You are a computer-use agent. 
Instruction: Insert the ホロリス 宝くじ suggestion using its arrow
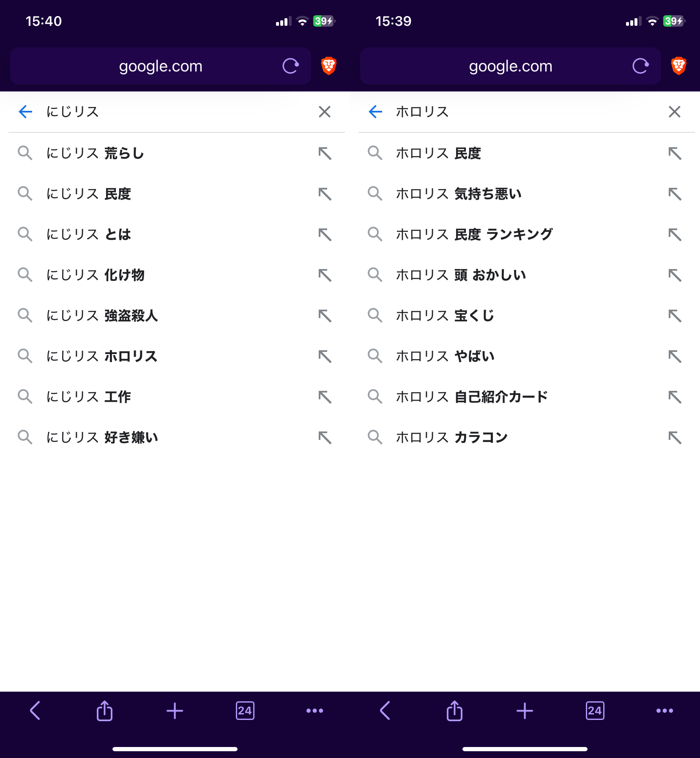(675, 316)
